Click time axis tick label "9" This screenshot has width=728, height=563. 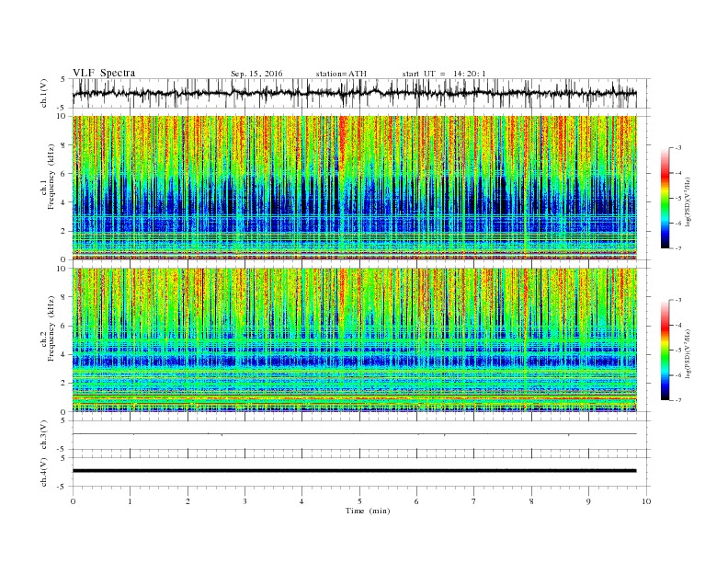pyautogui.click(x=588, y=501)
